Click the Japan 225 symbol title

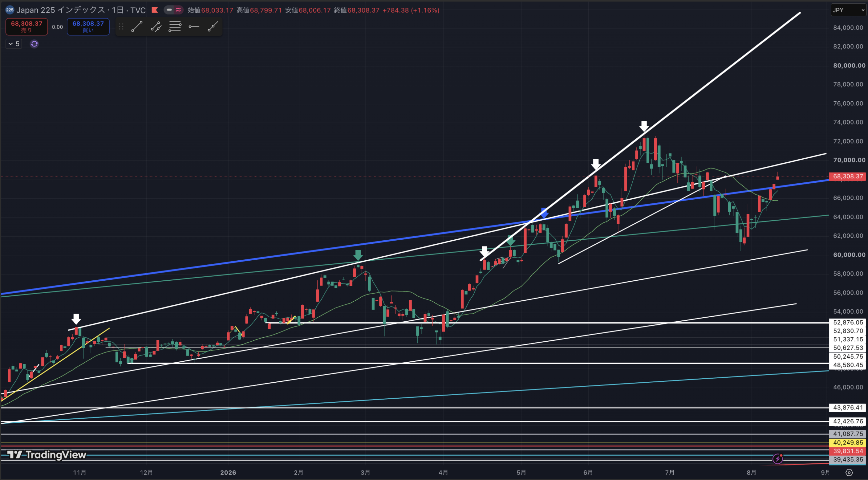[81, 10]
